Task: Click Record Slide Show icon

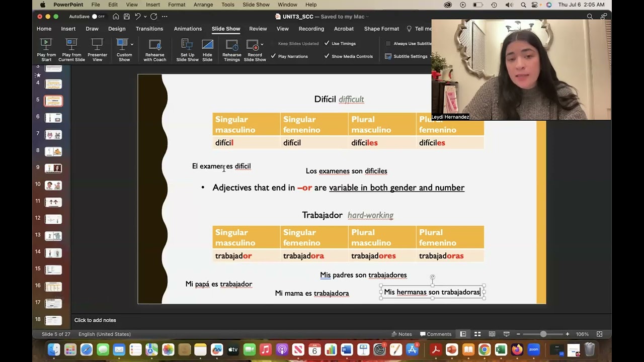Action: click(252, 45)
